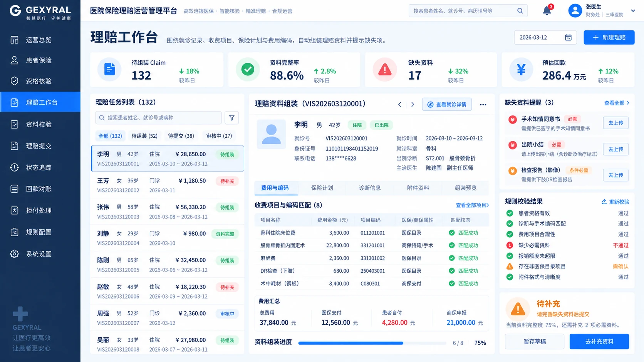Image resolution: width=644 pixels, height=362 pixels.
Task: Expand the 张医生 account dropdown arrow
Action: coord(633,11)
